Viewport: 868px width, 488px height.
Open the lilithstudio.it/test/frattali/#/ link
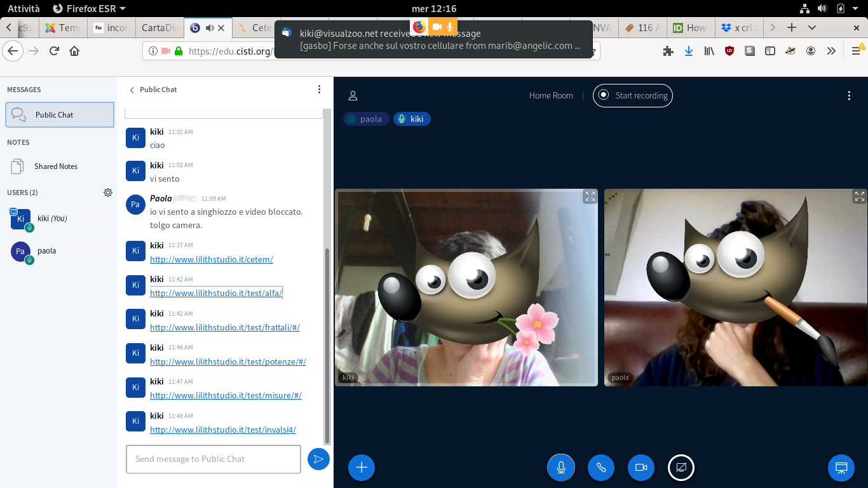pyautogui.click(x=225, y=327)
